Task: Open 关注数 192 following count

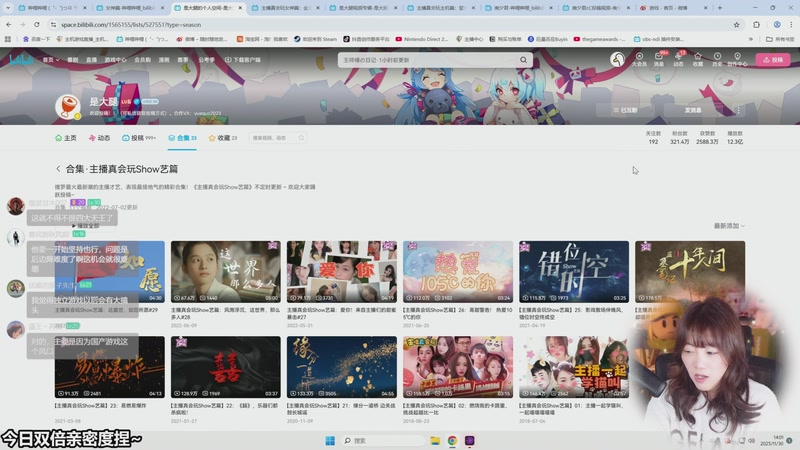Action: 653,138
